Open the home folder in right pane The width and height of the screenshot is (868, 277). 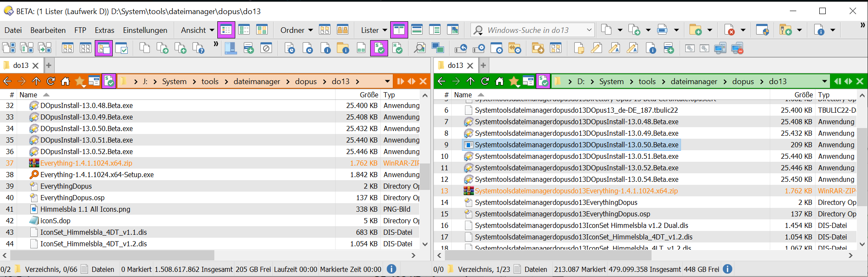coord(499,81)
